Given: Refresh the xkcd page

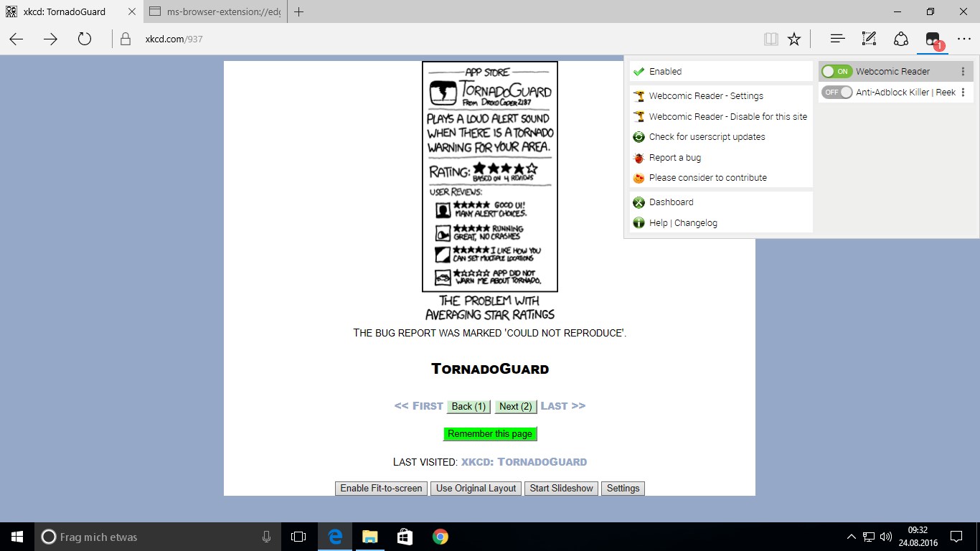Looking at the screenshot, I should (x=85, y=39).
